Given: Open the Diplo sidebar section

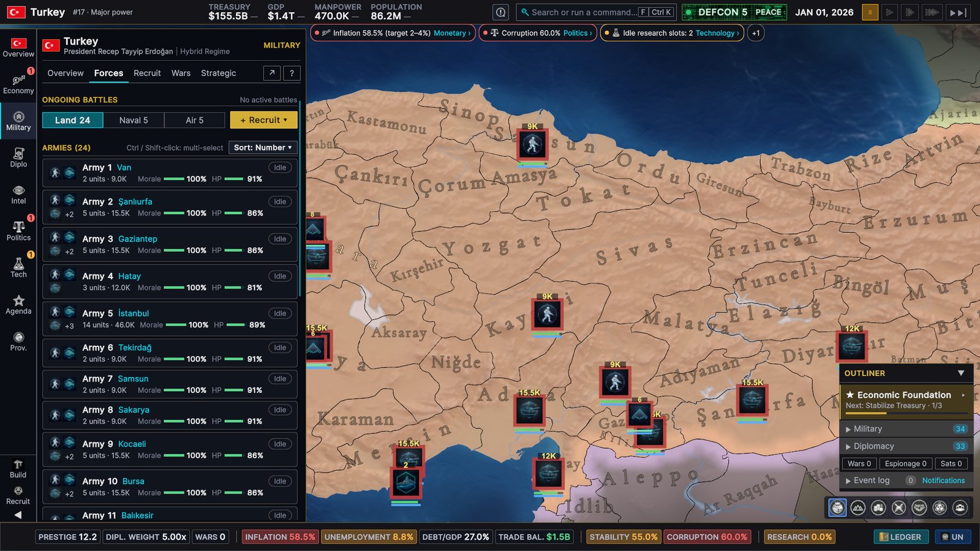Looking at the screenshot, I should tap(18, 158).
